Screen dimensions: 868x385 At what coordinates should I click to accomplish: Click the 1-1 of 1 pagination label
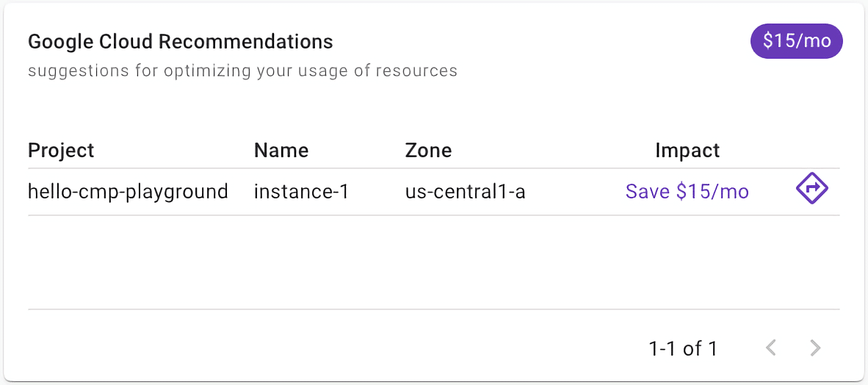[x=683, y=348]
